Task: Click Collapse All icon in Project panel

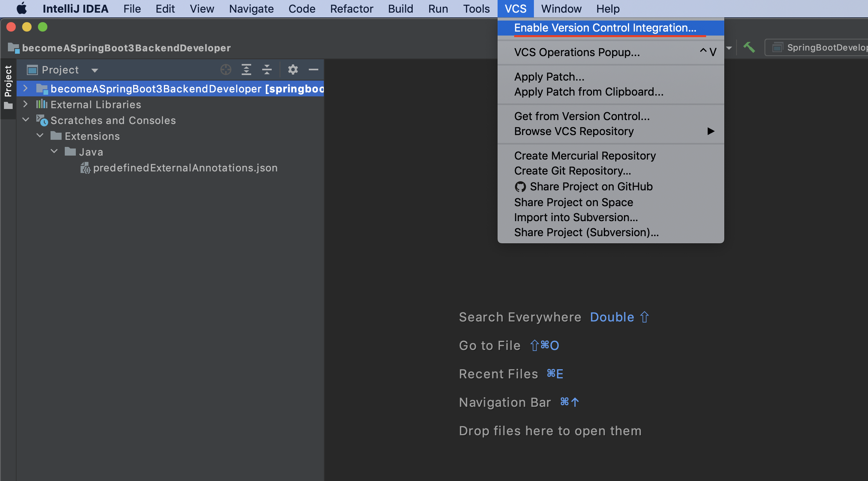Action: pos(267,70)
